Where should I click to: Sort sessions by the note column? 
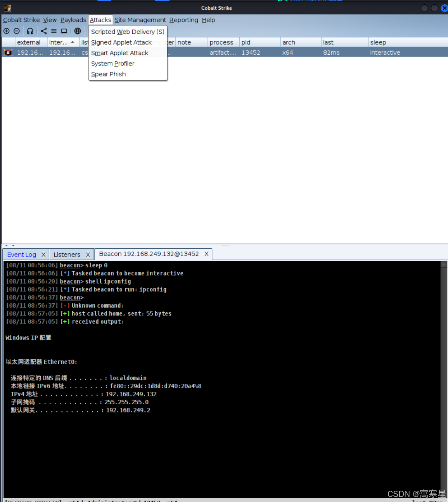coord(192,42)
